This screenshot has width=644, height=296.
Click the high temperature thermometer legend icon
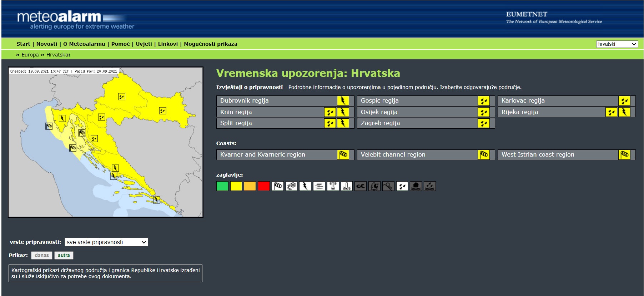(333, 186)
